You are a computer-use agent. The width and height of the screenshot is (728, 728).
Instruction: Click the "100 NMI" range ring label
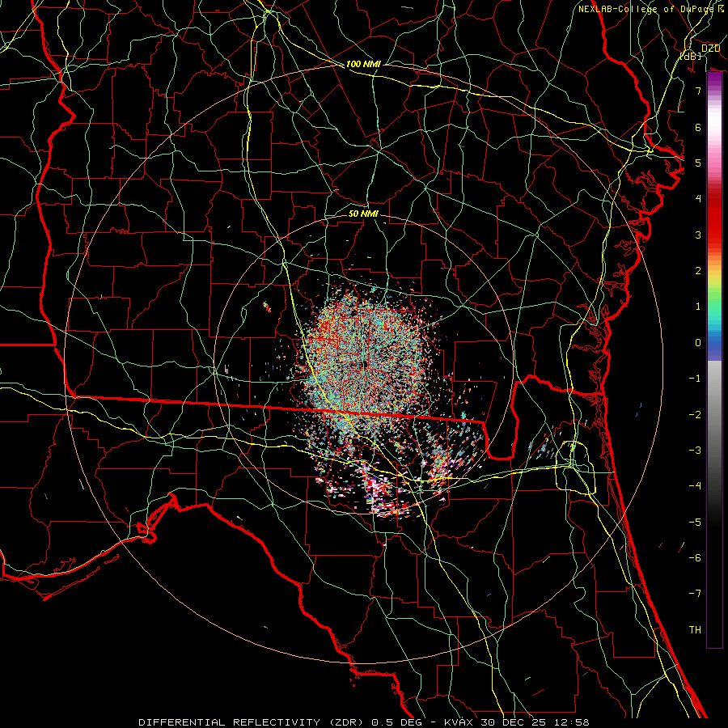pos(363,64)
